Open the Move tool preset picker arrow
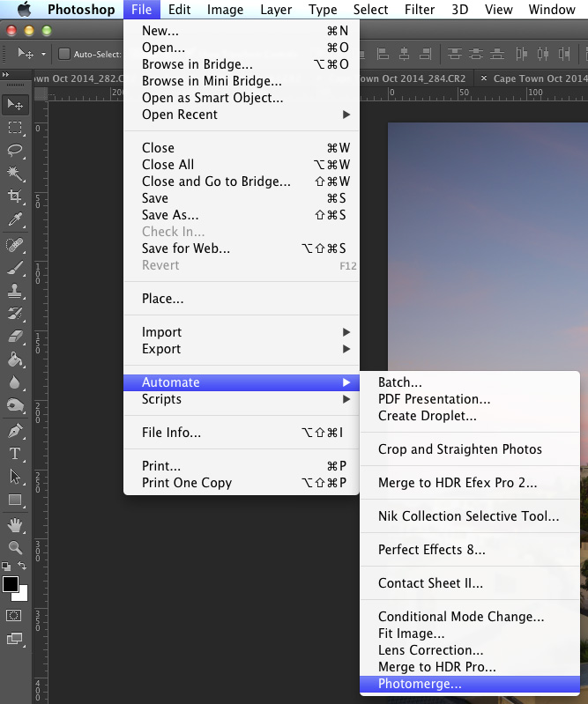This screenshot has width=588, height=704. pyautogui.click(x=43, y=55)
